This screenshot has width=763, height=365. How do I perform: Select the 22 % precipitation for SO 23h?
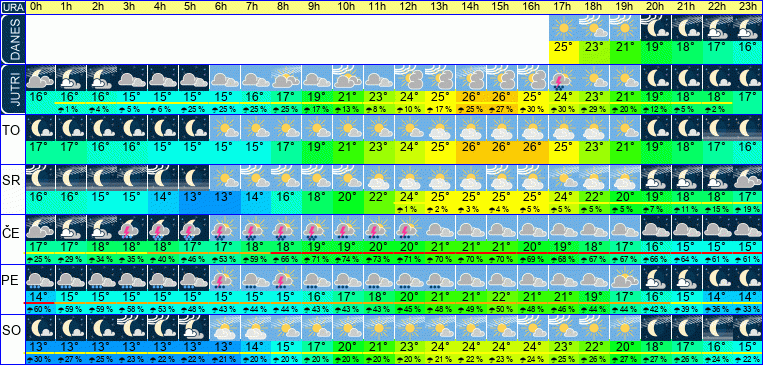click(748, 359)
